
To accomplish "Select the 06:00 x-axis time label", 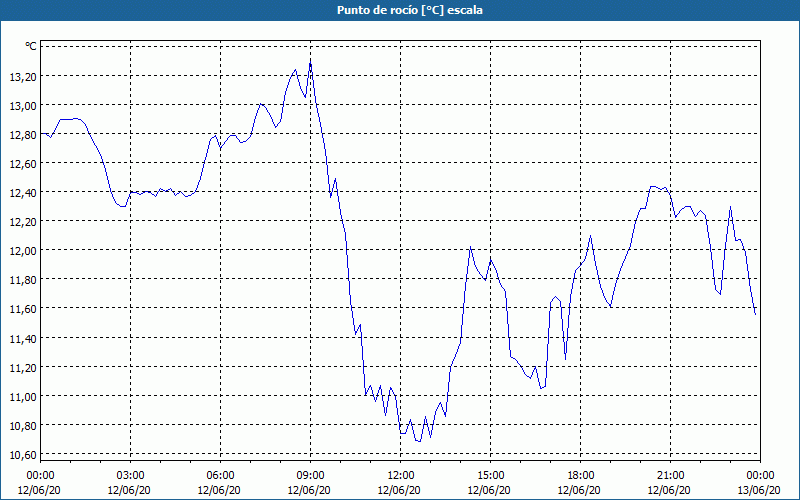I will [220, 476].
